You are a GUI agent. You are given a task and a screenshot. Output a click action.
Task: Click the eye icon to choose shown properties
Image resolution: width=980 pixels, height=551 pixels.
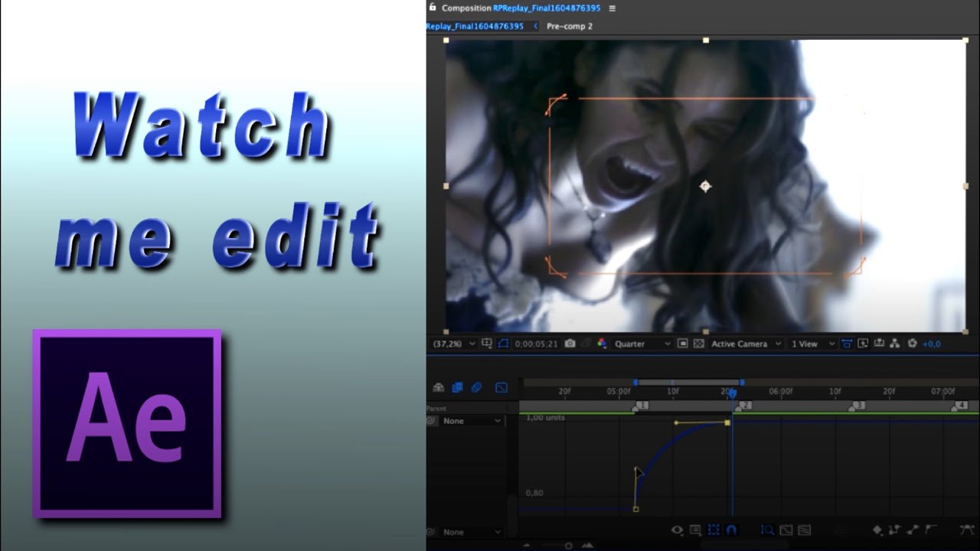click(x=678, y=530)
